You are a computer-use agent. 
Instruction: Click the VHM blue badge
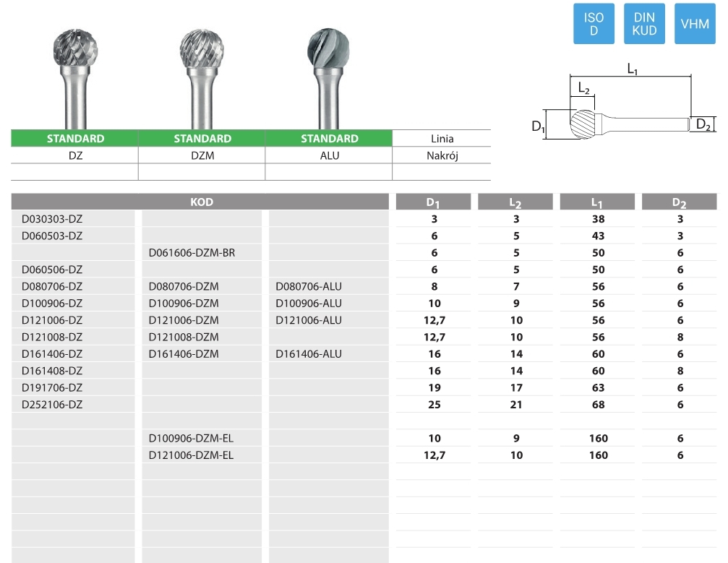click(695, 24)
